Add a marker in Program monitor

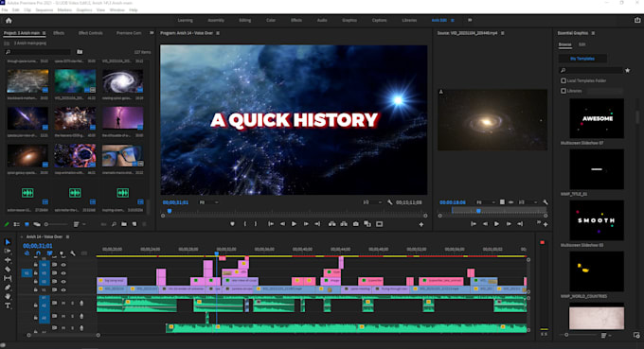coord(232,224)
